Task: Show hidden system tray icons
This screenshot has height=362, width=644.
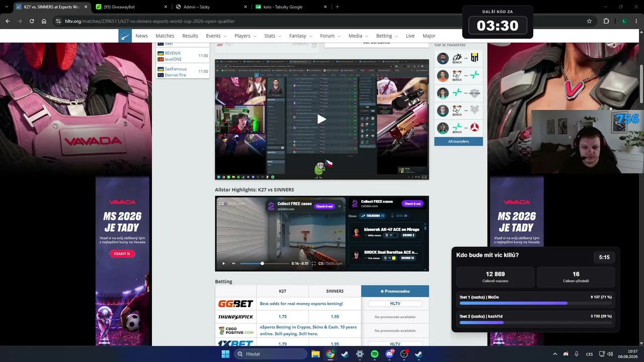Action: [x=555, y=354]
